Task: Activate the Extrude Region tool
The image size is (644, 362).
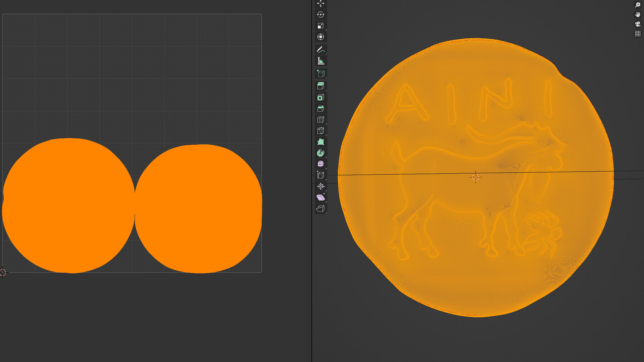Action: (321, 86)
